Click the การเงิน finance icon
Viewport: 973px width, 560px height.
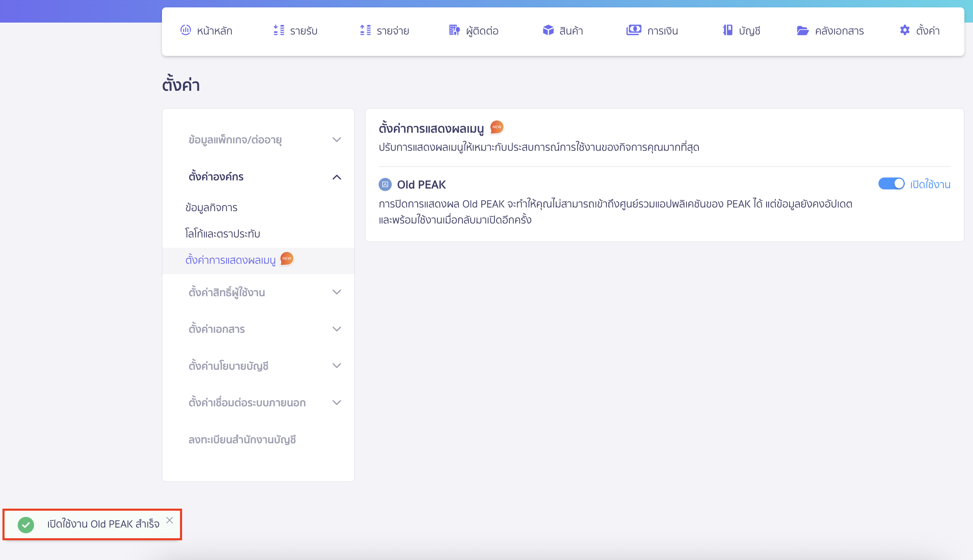[633, 30]
